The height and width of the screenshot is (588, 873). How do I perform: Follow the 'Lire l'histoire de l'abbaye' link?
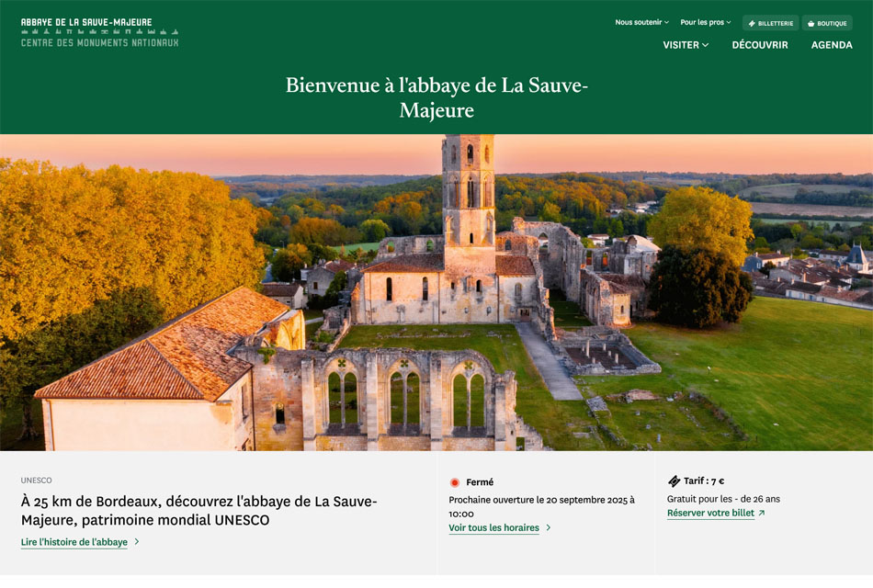74,542
